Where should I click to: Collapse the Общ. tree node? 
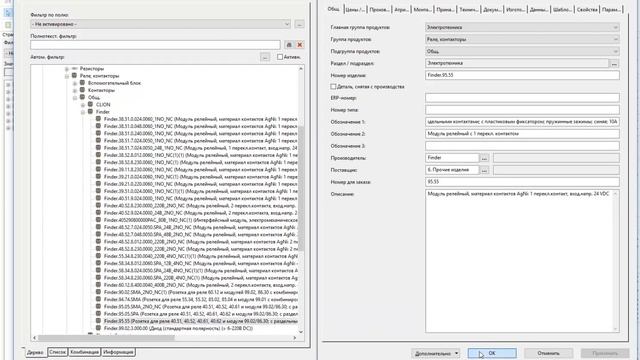(x=75, y=98)
